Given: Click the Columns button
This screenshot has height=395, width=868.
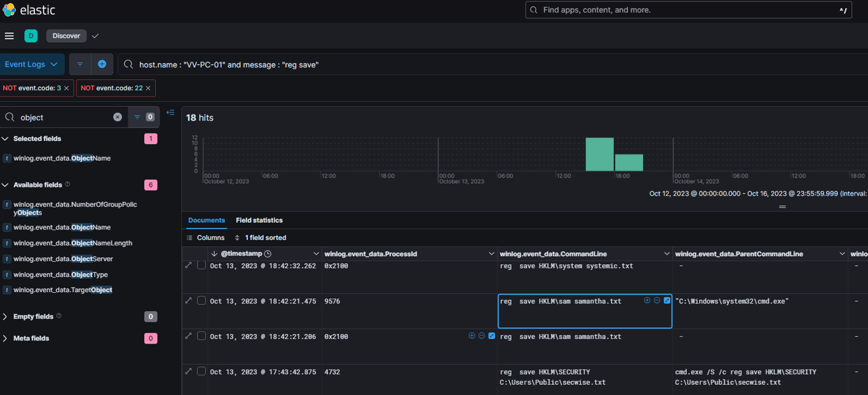Looking at the screenshot, I should pos(206,238).
